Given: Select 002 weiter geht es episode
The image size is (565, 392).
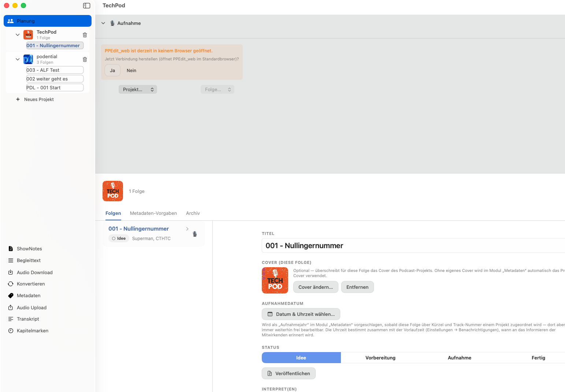Looking at the screenshot, I should coord(55,79).
